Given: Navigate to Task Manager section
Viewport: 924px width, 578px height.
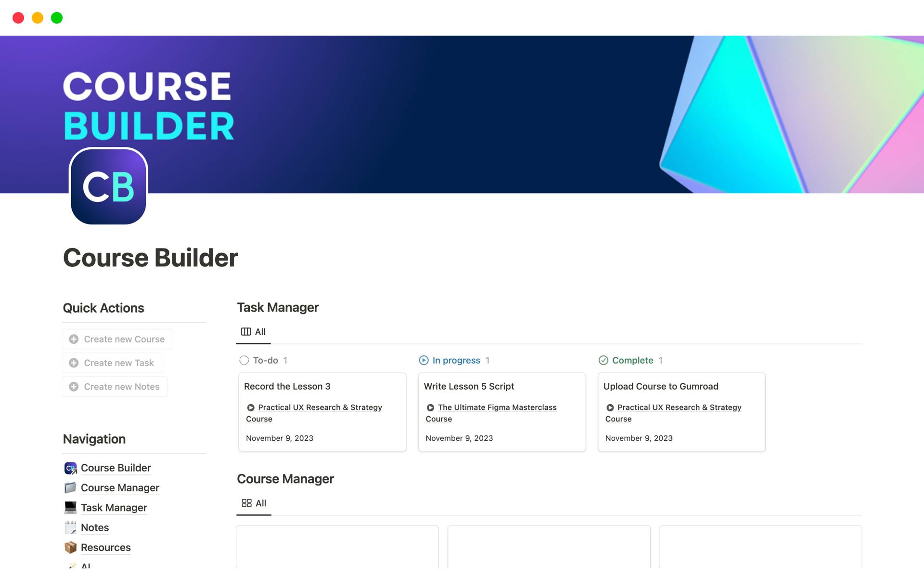Looking at the screenshot, I should point(114,507).
